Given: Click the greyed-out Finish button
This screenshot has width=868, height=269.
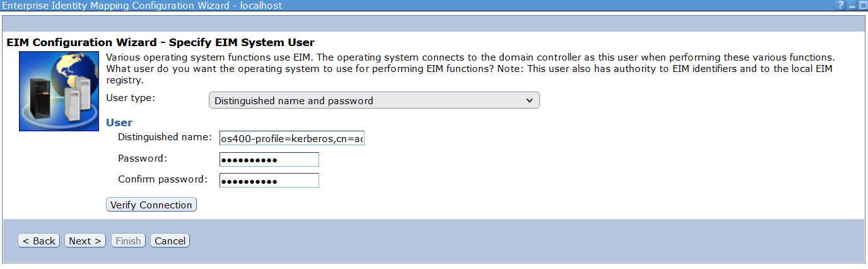Looking at the screenshot, I should pyautogui.click(x=129, y=241).
